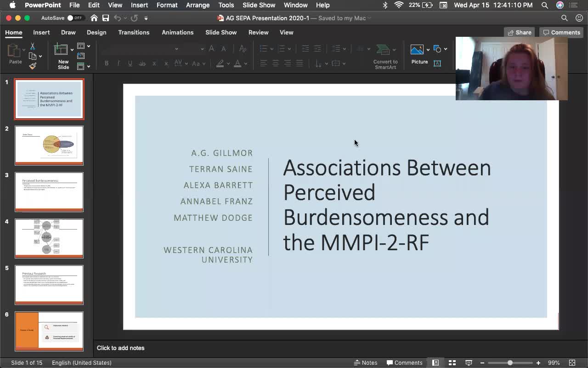This screenshot has height=368, width=588.
Task: Toggle Notes pane in status bar
Action: 365,362
